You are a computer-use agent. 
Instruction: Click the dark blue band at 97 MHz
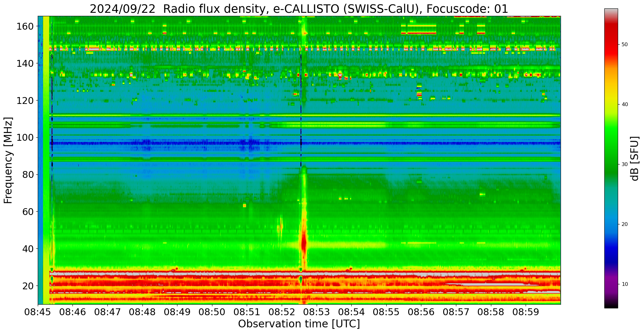point(305,143)
